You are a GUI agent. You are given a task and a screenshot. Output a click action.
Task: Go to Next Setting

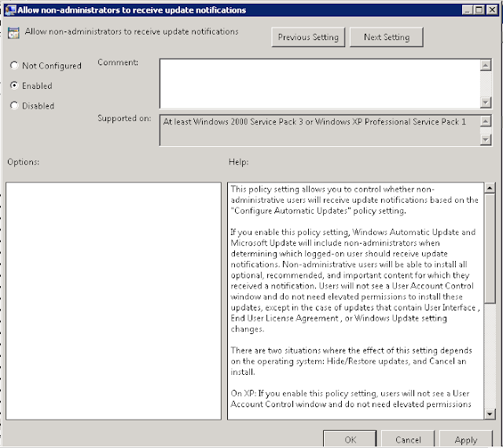387,37
